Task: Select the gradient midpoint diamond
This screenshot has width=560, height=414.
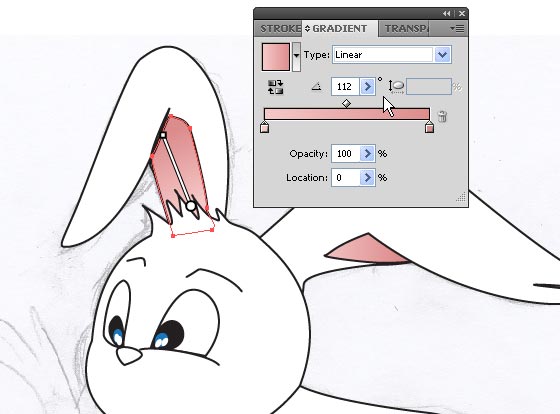Action: (346, 104)
